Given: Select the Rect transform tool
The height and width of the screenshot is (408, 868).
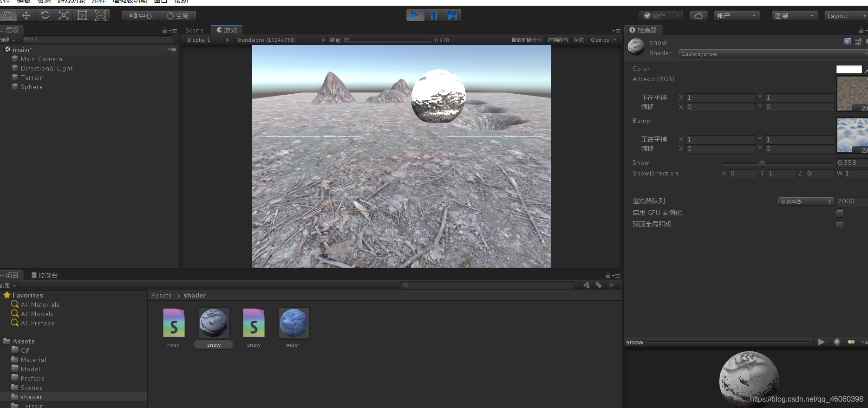Looking at the screenshot, I should pos(82,15).
